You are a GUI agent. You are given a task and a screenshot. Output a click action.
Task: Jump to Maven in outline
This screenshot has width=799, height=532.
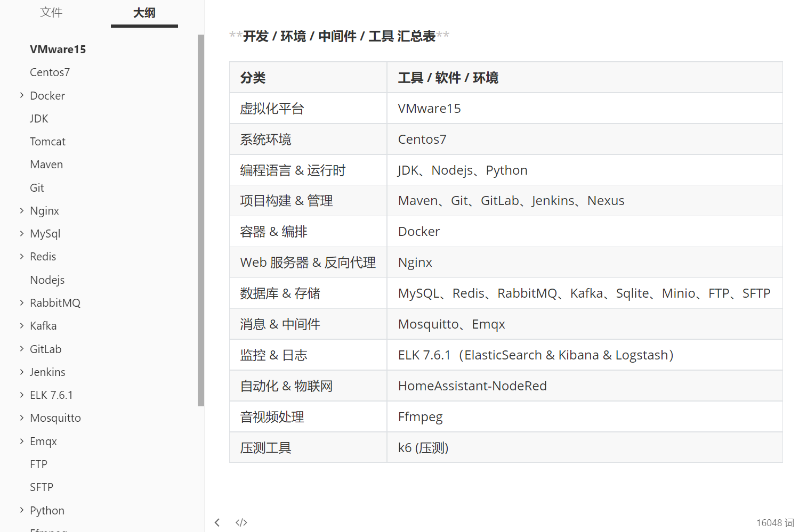click(46, 165)
